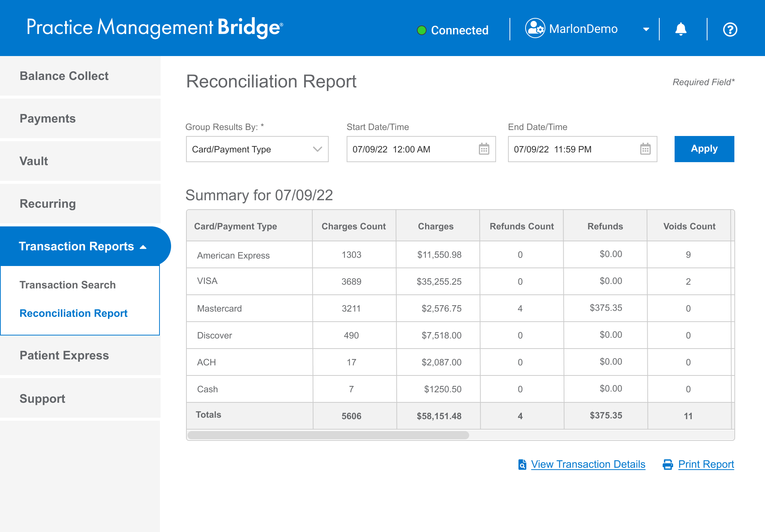
Task: Click the printer icon beside Print Report
Action: pyautogui.click(x=668, y=464)
